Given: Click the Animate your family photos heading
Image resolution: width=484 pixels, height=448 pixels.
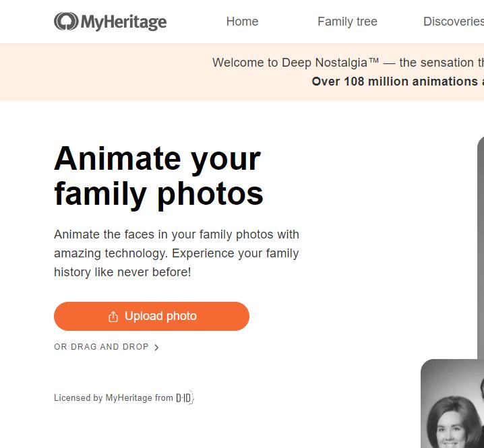Looking at the screenshot, I should pyautogui.click(x=158, y=176).
